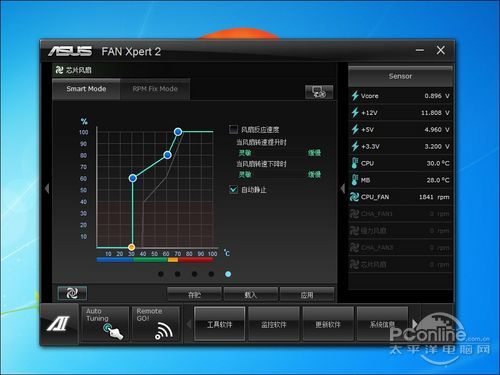Open the 更新软件 menu
This screenshot has width=500, height=375.
click(328, 324)
